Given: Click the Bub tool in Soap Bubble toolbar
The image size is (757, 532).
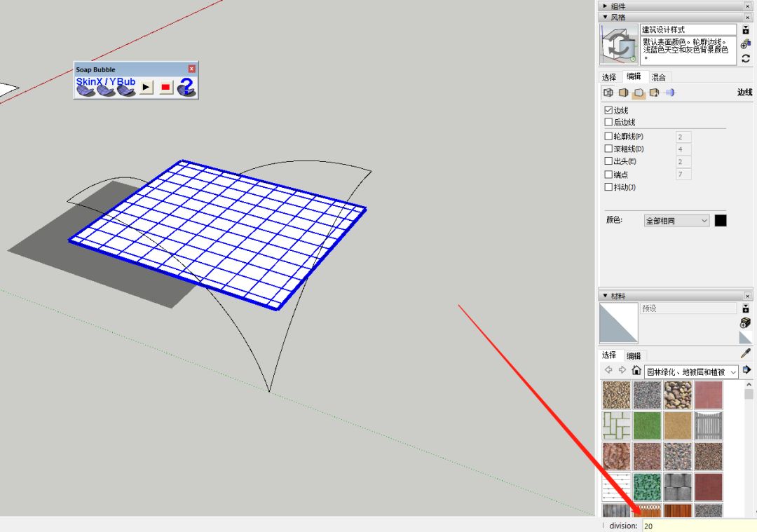Looking at the screenshot, I should 126,87.
